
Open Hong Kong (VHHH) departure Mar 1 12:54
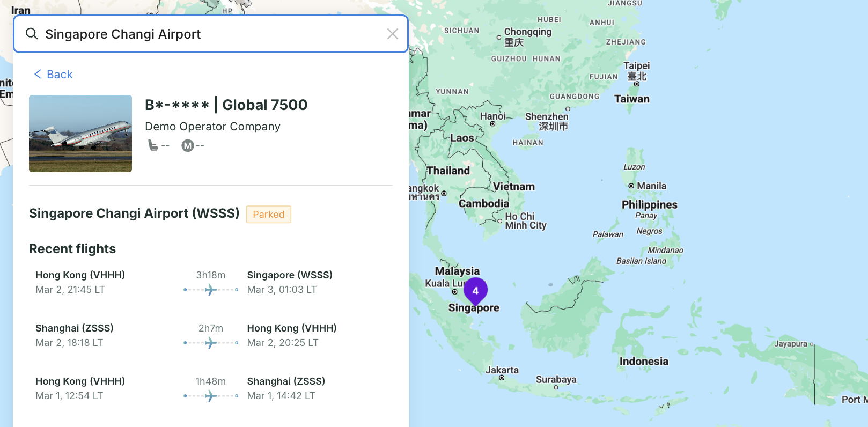pos(80,388)
